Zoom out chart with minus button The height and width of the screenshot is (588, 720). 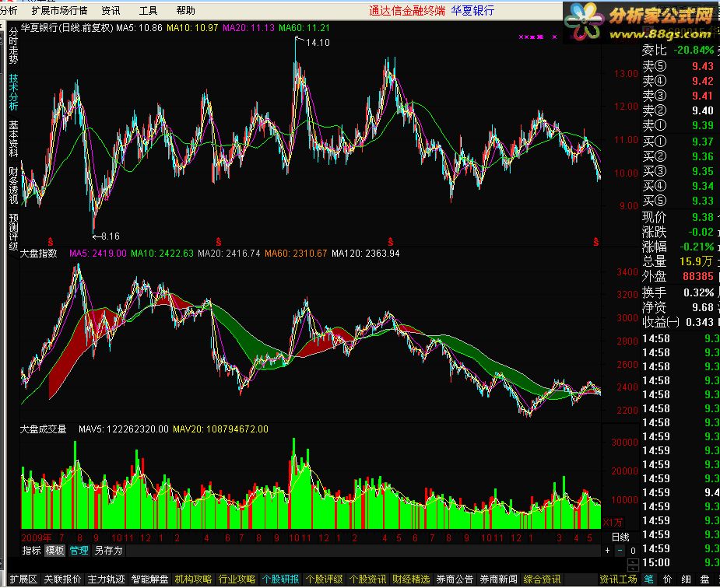tap(620, 551)
